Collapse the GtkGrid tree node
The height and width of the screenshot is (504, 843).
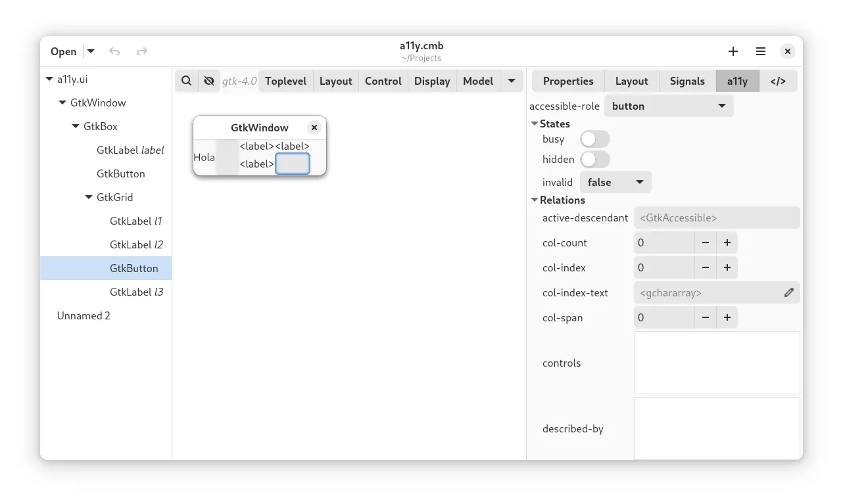[x=89, y=197]
